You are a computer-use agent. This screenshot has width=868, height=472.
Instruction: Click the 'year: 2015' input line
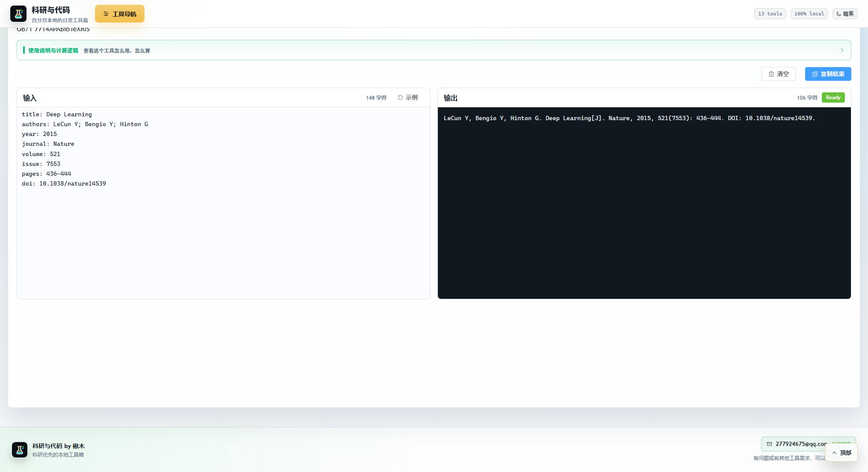pyautogui.click(x=39, y=134)
